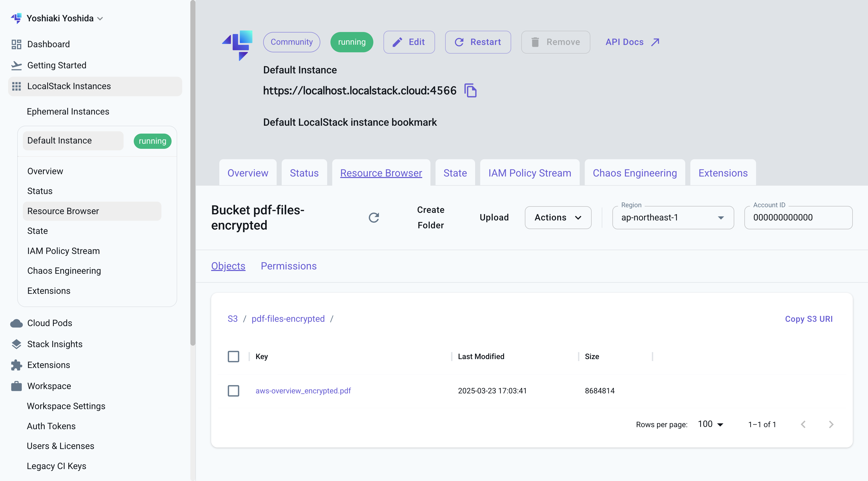Open the aws-overview_encrypted.pdf object link
Image resolution: width=868 pixels, height=481 pixels.
(303, 391)
